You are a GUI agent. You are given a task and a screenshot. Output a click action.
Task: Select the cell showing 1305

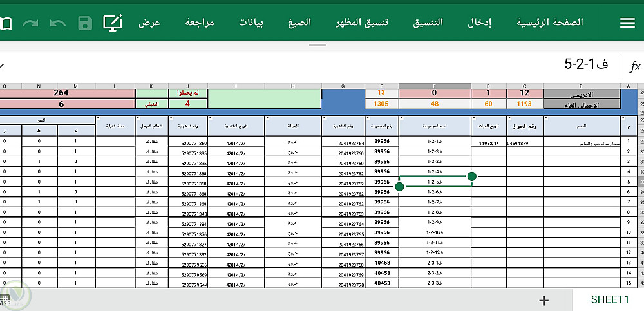click(x=381, y=104)
